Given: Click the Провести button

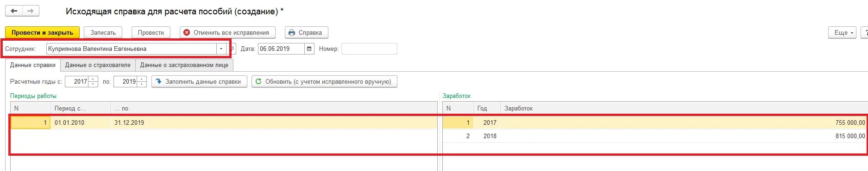Looking at the screenshot, I should (x=151, y=33).
